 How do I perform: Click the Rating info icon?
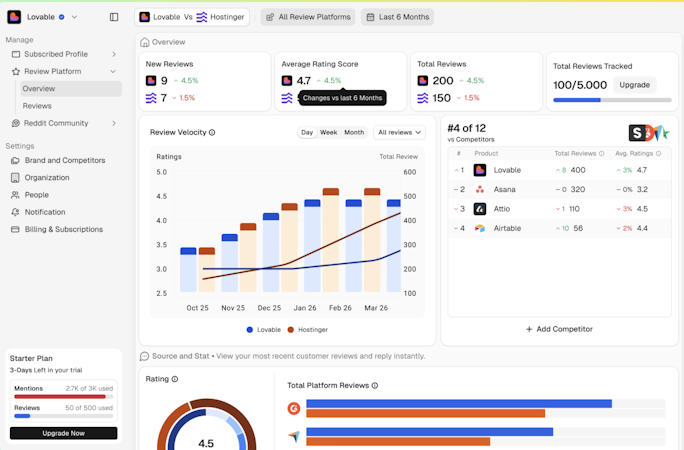pos(175,379)
